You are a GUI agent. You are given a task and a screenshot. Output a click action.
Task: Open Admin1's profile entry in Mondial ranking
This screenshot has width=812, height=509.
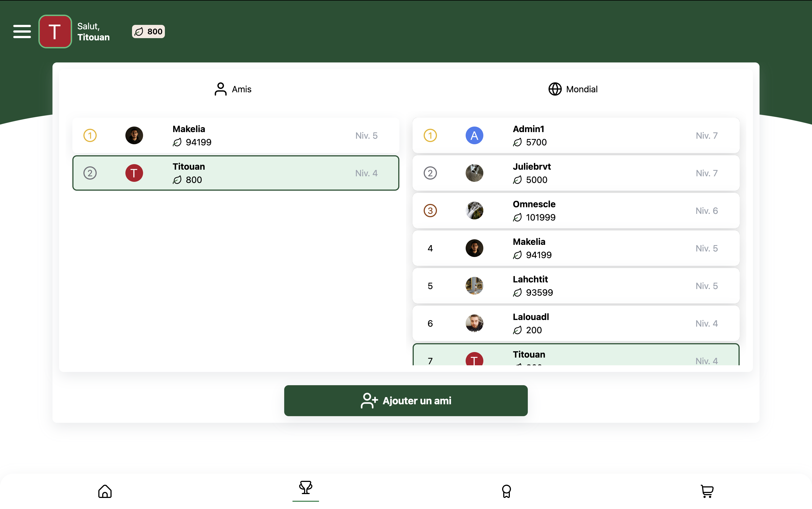click(576, 135)
